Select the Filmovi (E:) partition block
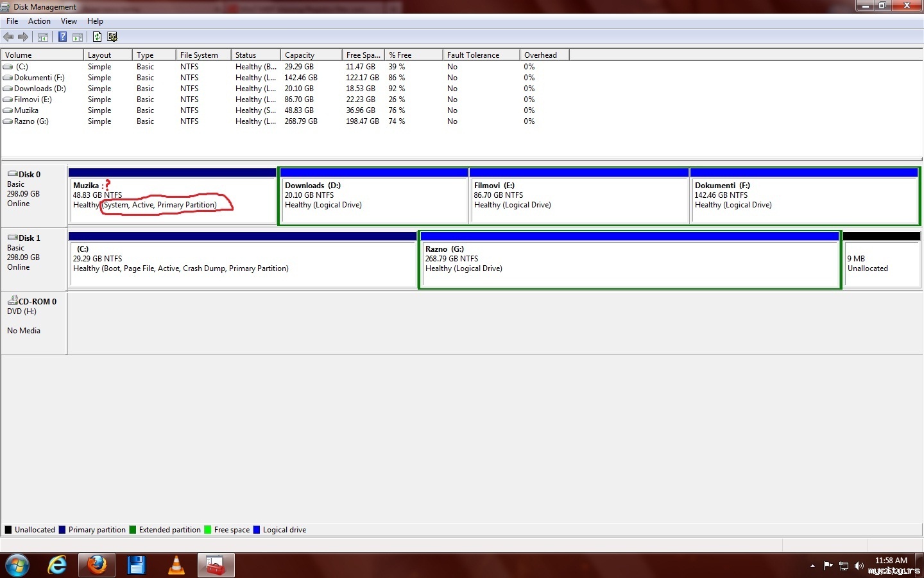 (579, 196)
